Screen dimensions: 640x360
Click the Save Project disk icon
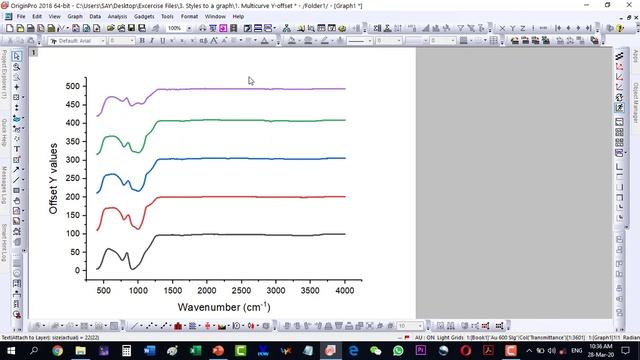[131, 28]
